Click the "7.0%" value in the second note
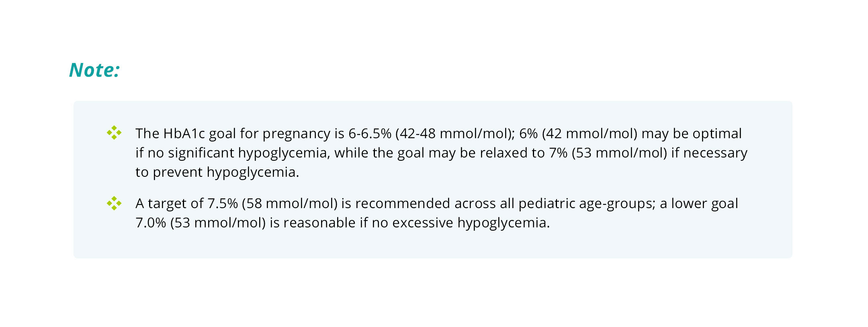Viewport: 868px width, 327px height. 151,223
